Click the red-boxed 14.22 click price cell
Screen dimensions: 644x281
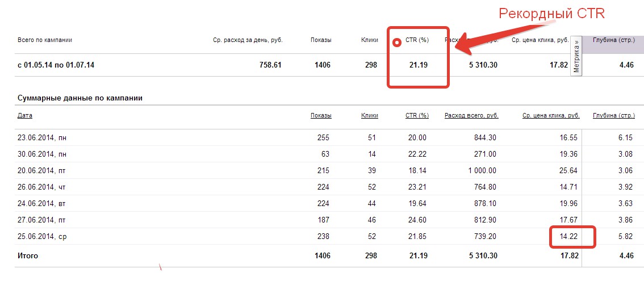568,236
